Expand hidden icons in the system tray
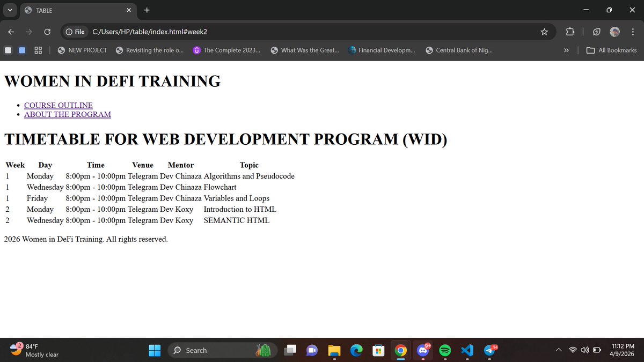The width and height of the screenshot is (644, 362). 558,350
